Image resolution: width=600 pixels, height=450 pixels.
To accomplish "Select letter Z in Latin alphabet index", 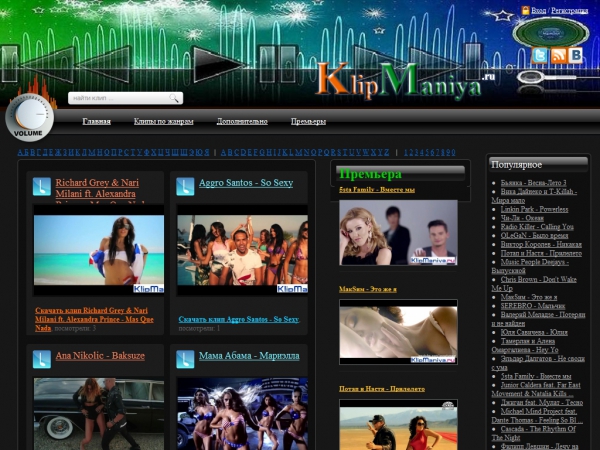I will [386, 152].
